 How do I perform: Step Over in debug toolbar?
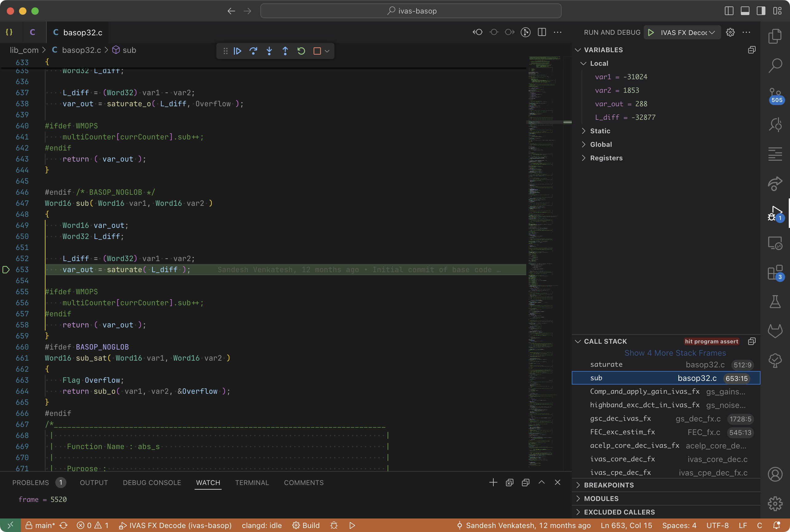coord(253,51)
